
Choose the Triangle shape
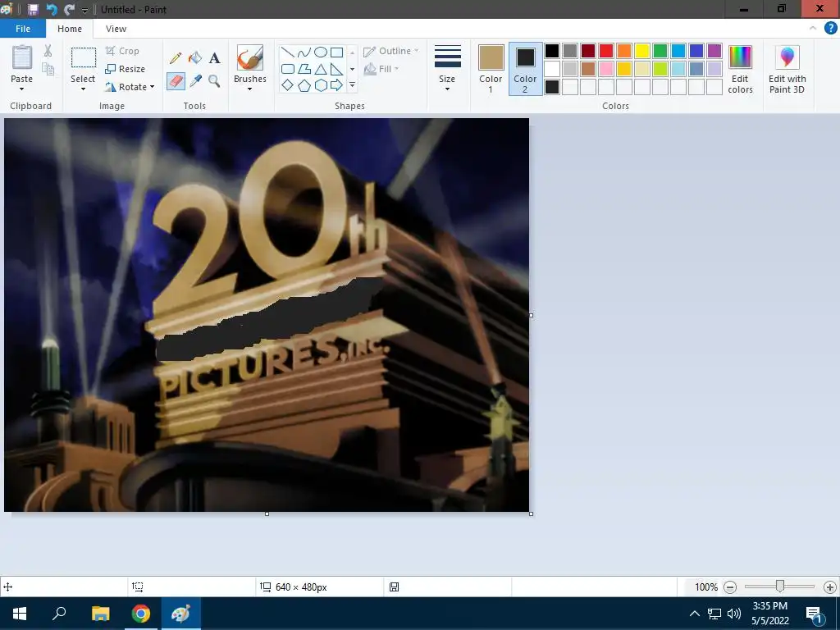click(x=321, y=69)
